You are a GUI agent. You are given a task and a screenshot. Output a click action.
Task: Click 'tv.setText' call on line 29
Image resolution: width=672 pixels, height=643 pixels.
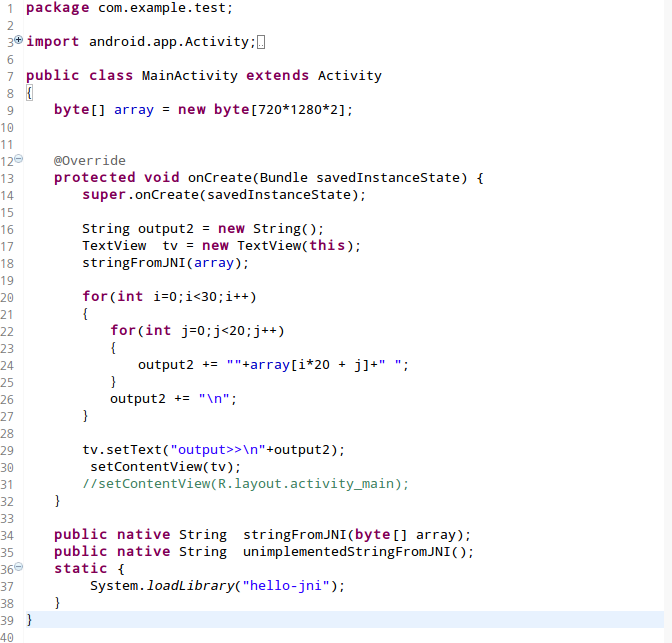(122, 450)
